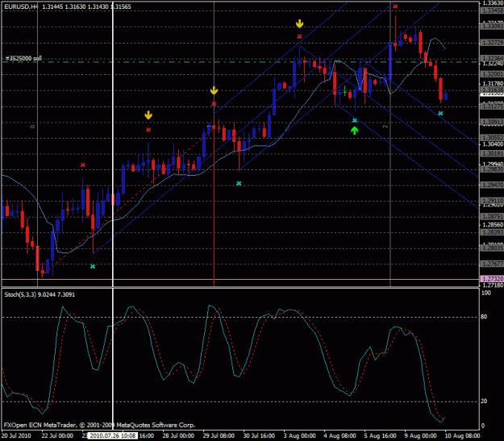
Task: Click the 5 Aug 16:00 time label
Action: click(x=381, y=436)
